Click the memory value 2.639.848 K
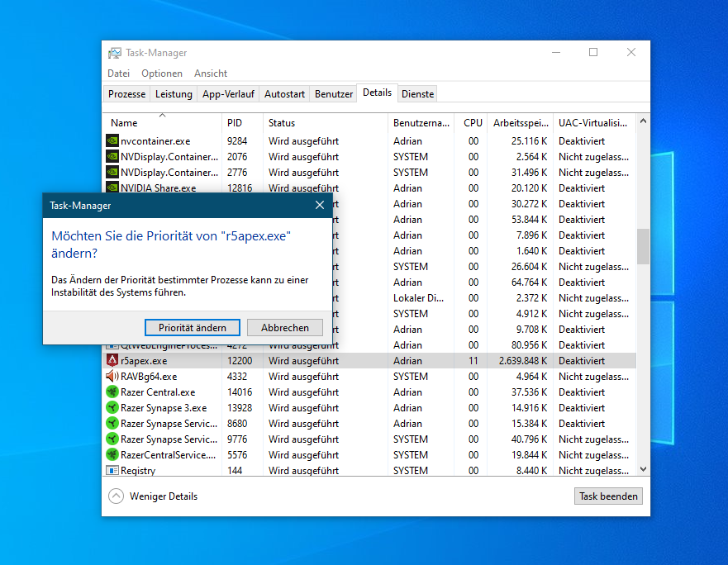 pos(523,360)
